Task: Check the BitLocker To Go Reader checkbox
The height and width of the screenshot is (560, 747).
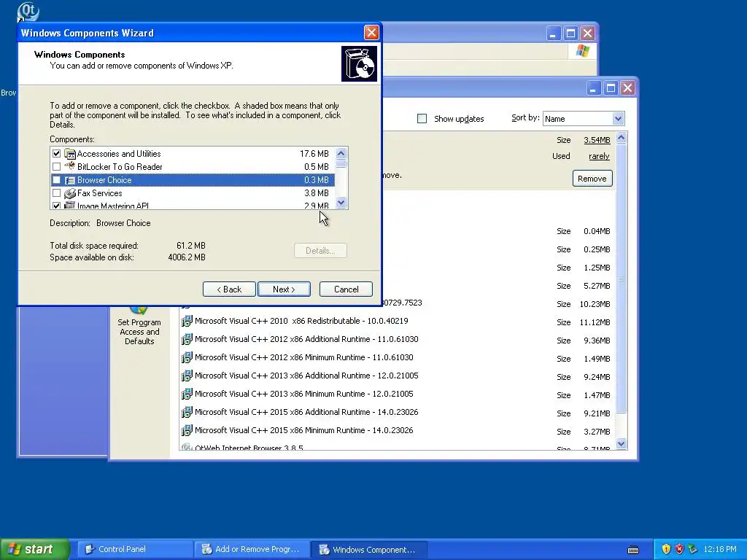Action: [x=57, y=167]
